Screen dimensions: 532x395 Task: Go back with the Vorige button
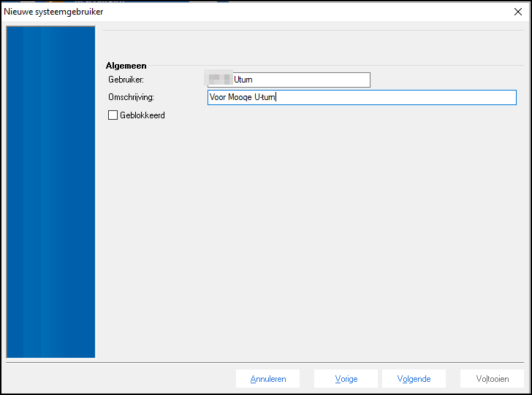[x=346, y=379]
